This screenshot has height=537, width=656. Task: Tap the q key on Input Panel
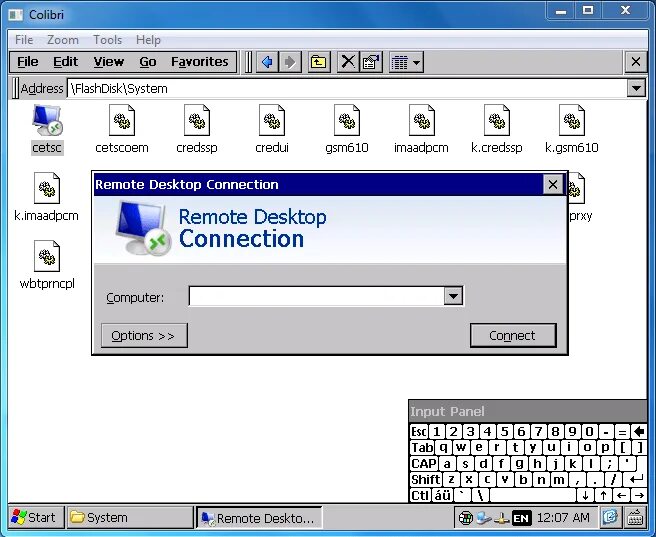pyautogui.click(x=443, y=448)
